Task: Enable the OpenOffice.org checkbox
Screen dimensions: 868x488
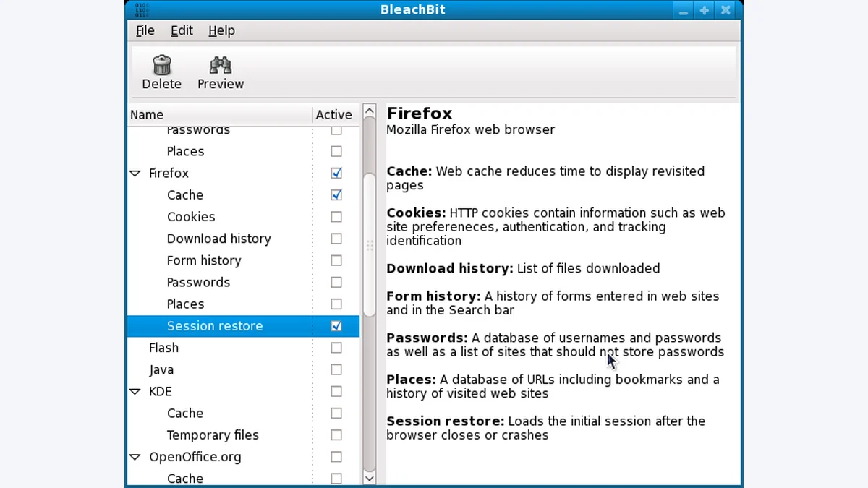Action: (336, 457)
